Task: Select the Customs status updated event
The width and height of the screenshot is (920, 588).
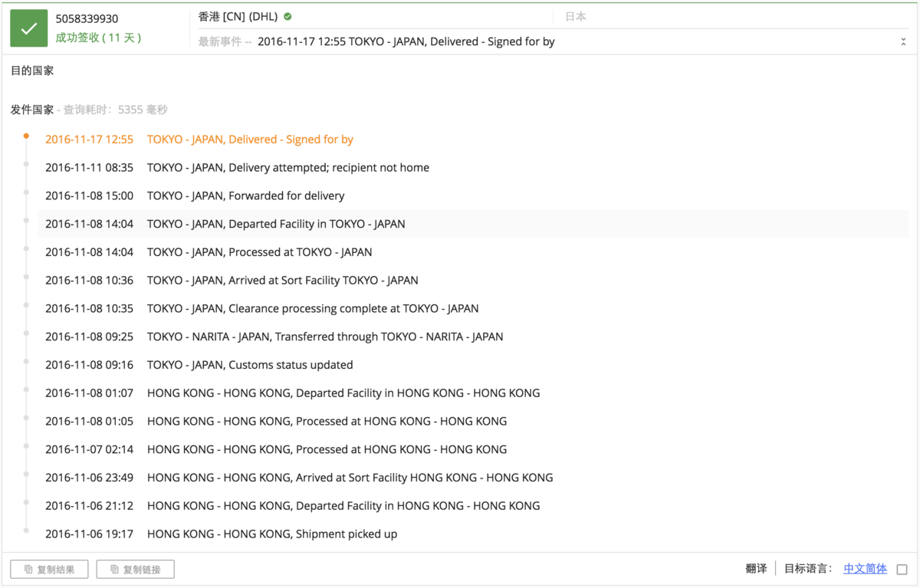Action: (x=473, y=365)
